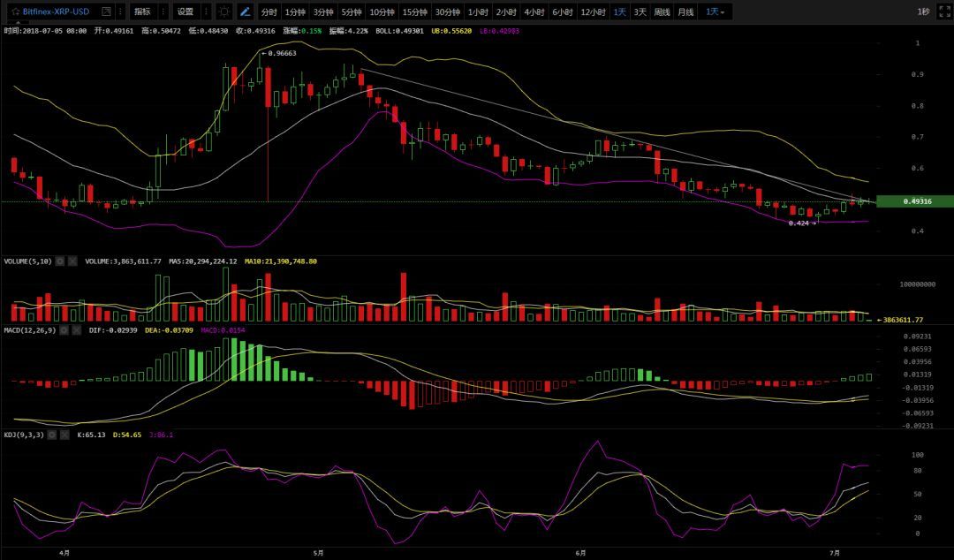
Task: Select the 4小时 interval
Action: 534,12
